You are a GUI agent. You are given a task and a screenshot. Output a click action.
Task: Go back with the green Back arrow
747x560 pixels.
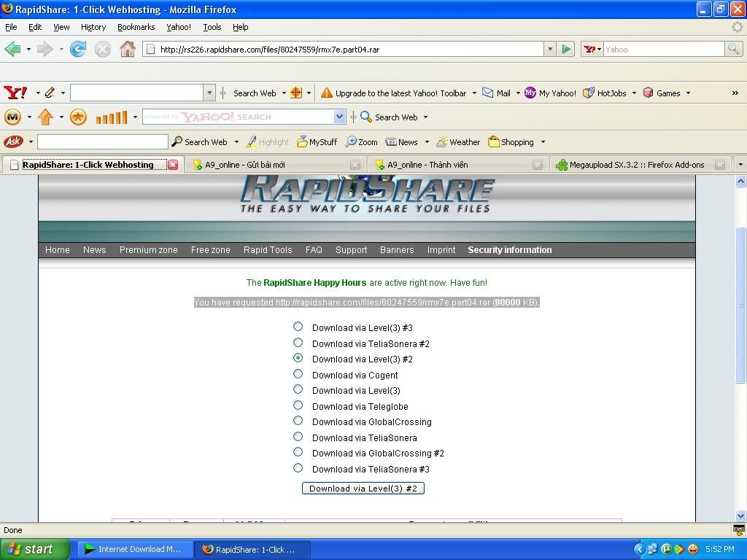point(13,49)
